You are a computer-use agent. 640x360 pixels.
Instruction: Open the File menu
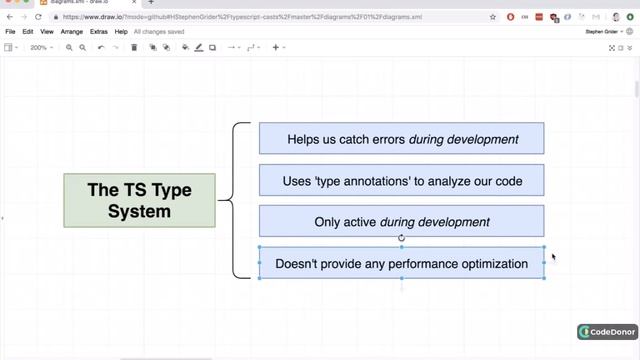pyautogui.click(x=10, y=31)
